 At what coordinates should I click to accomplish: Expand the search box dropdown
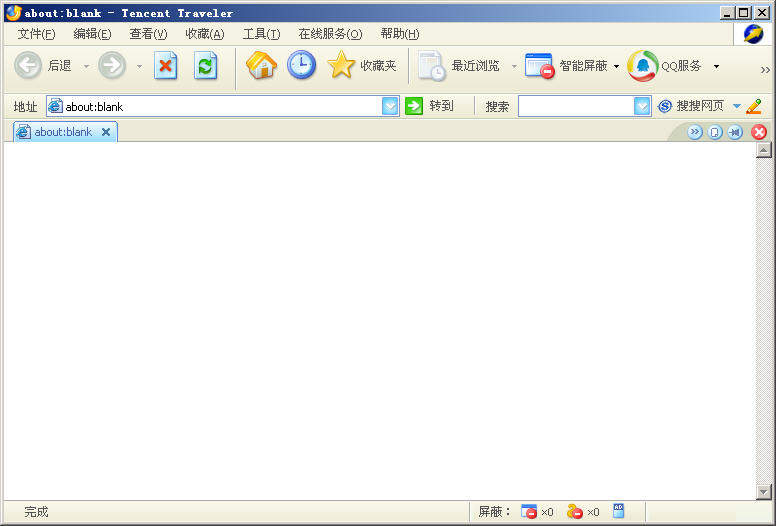point(642,106)
